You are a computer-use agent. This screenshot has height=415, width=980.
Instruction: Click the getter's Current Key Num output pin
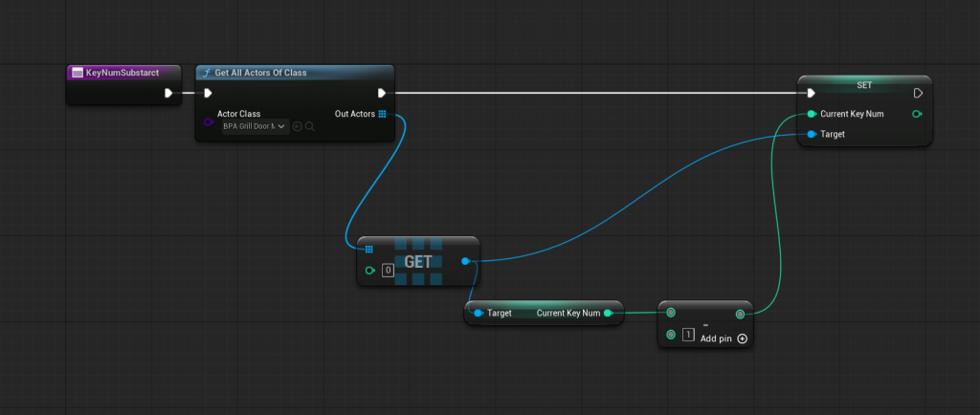(x=608, y=313)
